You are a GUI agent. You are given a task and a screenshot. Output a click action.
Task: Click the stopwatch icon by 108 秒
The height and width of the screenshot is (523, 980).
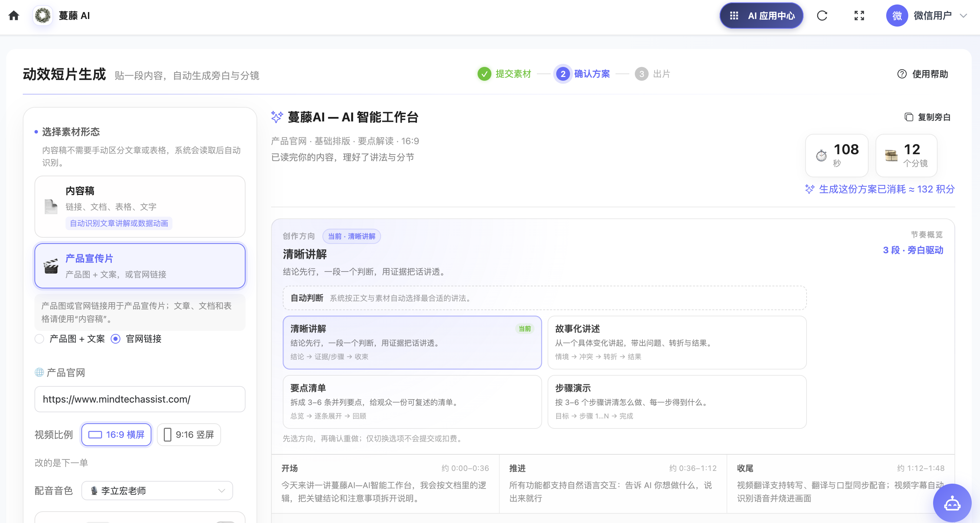821,155
